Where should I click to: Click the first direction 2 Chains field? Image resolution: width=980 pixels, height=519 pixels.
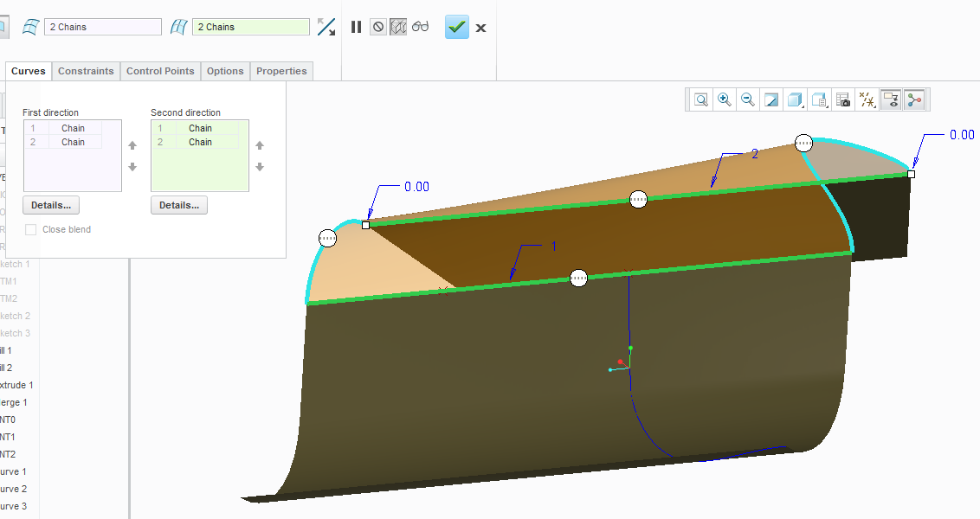pos(103,27)
